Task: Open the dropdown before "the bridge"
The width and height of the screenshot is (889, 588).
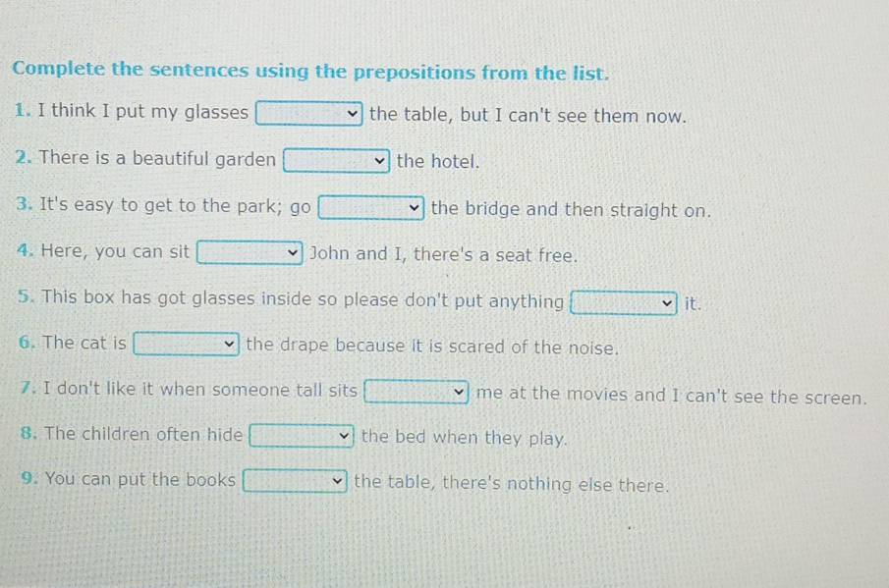Action: pos(371,209)
